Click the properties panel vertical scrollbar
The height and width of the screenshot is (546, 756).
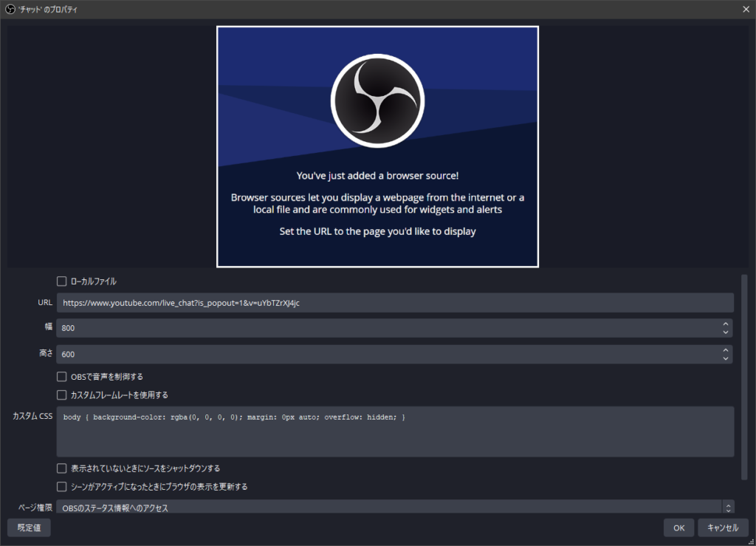744,377
